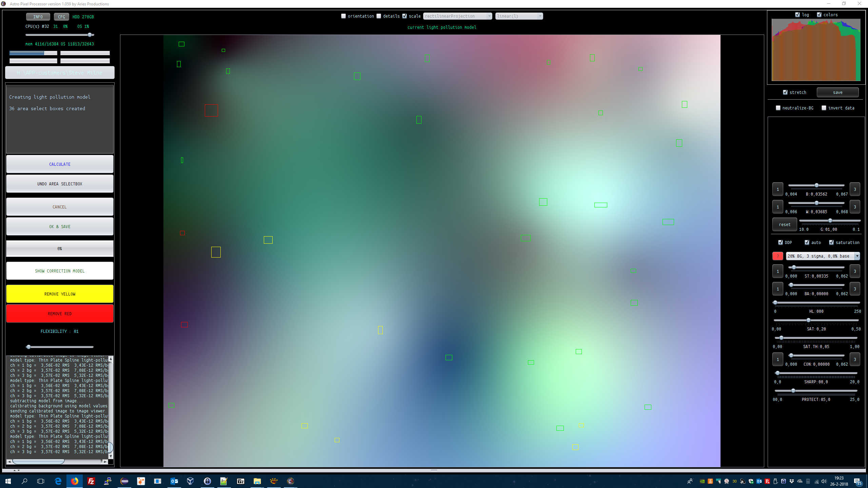Click the CALCULATE button
The image size is (868, 488).
click(60, 164)
